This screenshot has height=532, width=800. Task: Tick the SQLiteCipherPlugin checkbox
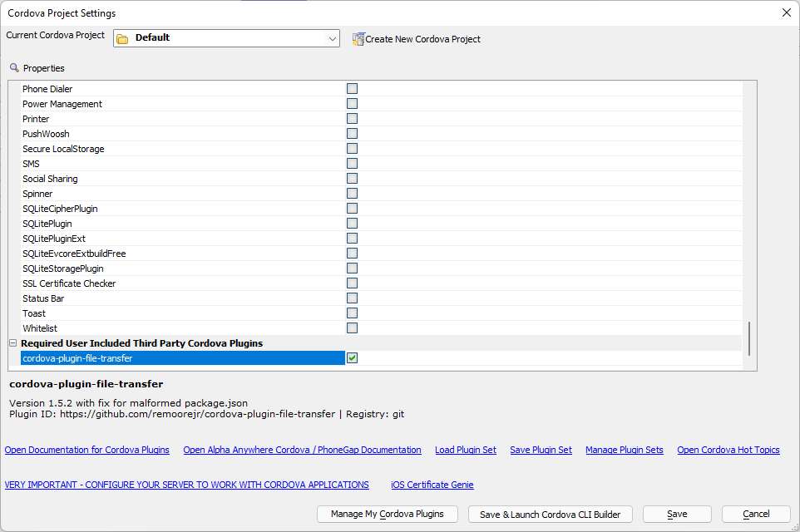352,208
